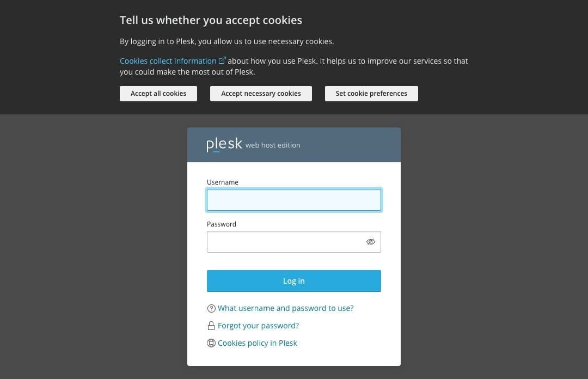Click the cookie banner heading text
Image resolution: width=588 pixels, height=379 pixels.
point(211,20)
